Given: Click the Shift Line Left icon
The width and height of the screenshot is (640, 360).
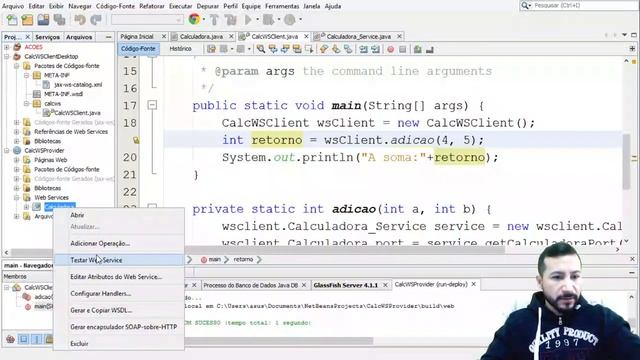Looking at the screenshot, I should tap(363, 49).
